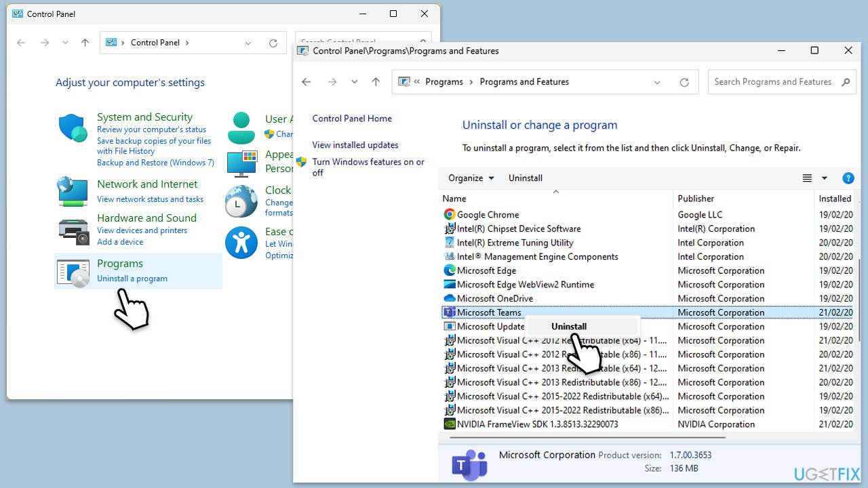868x488 pixels.
Task: Click forward arrow in Programs and Features
Action: (x=332, y=82)
